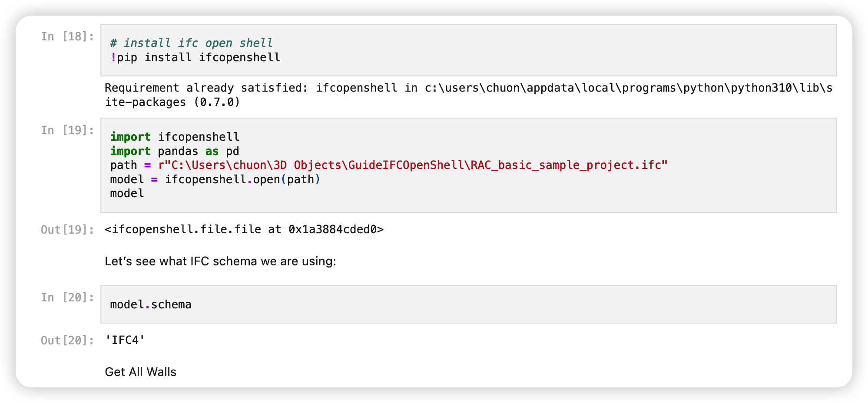Click the Out[19] output prompt
This screenshot has width=868, height=403.
point(67,230)
